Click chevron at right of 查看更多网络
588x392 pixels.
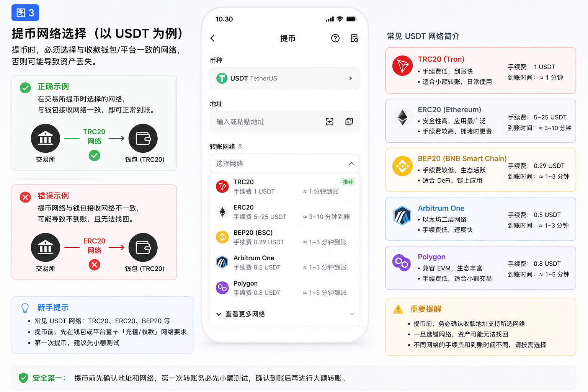(352, 314)
